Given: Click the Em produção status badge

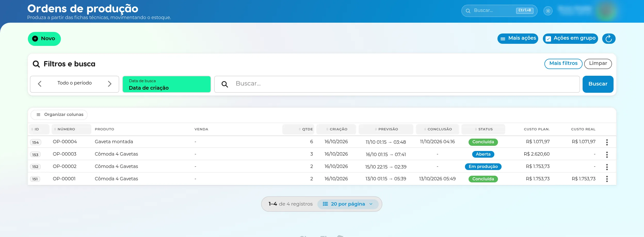Looking at the screenshot, I should click(483, 167).
